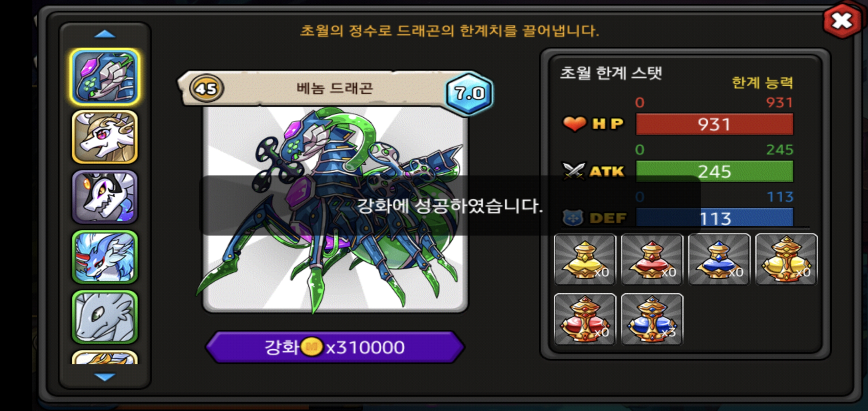Select the partially visible orange dragon portrait

[x=105, y=357]
